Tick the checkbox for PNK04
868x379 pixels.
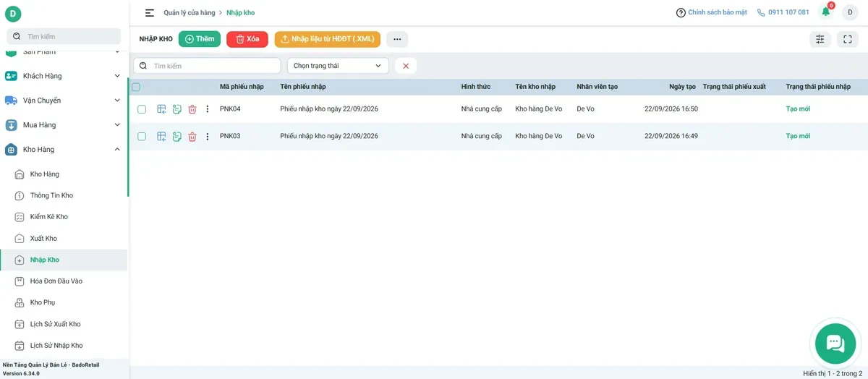142,109
